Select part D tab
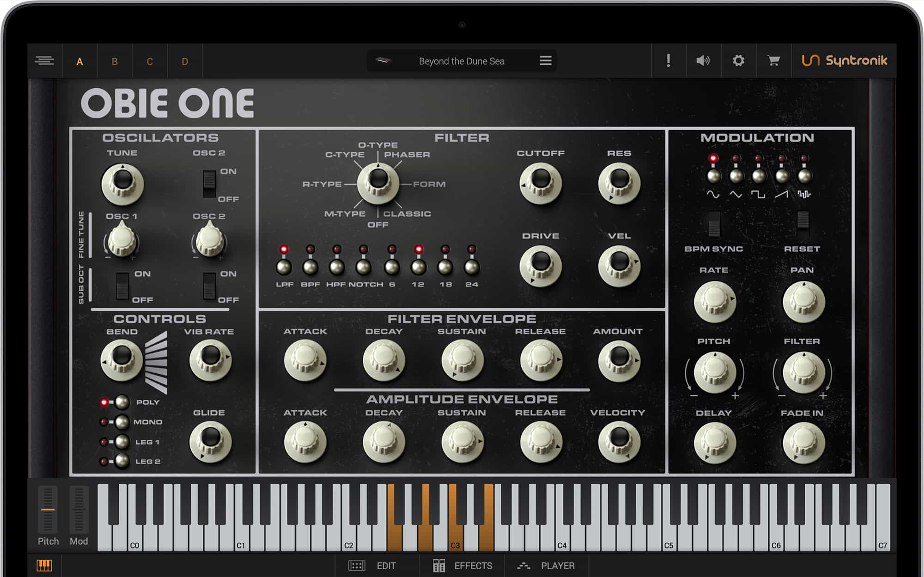The image size is (924, 577). (185, 61)
